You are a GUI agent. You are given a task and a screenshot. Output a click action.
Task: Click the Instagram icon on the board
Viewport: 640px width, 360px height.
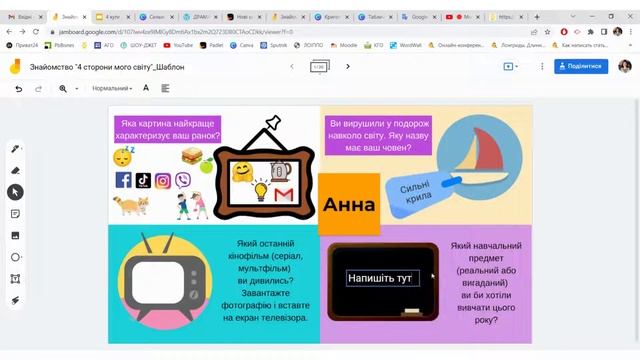(x=163, y=181)
